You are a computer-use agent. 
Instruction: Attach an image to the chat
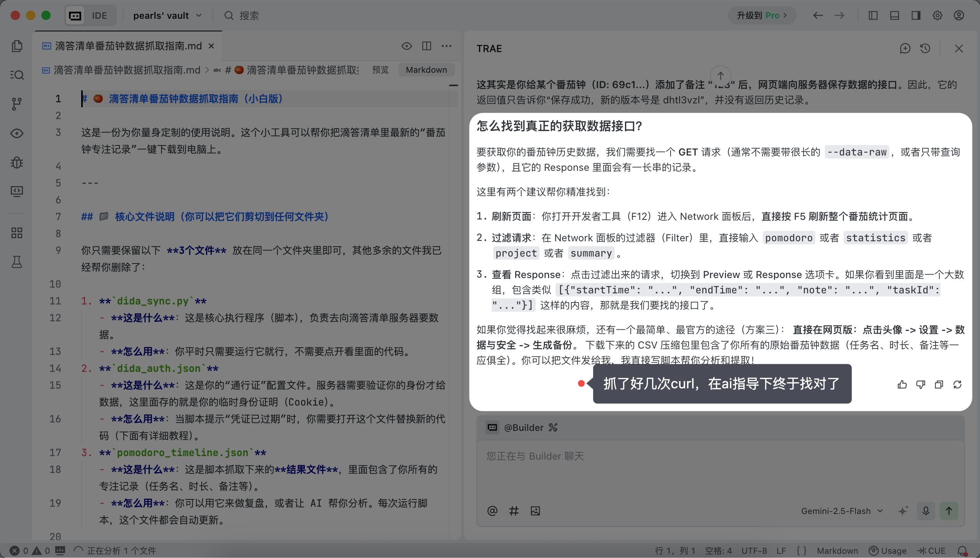pos(535,511)
